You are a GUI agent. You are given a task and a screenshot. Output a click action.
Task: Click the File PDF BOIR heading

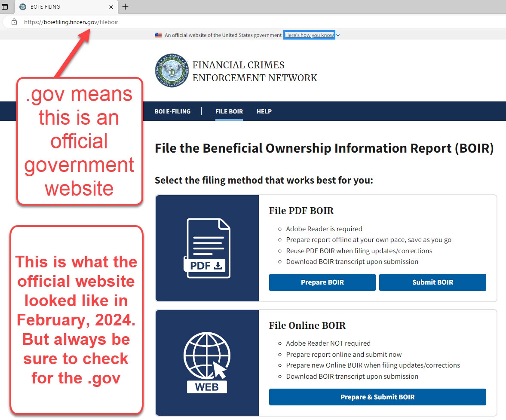pyautogui.click(x=301, y=211)
